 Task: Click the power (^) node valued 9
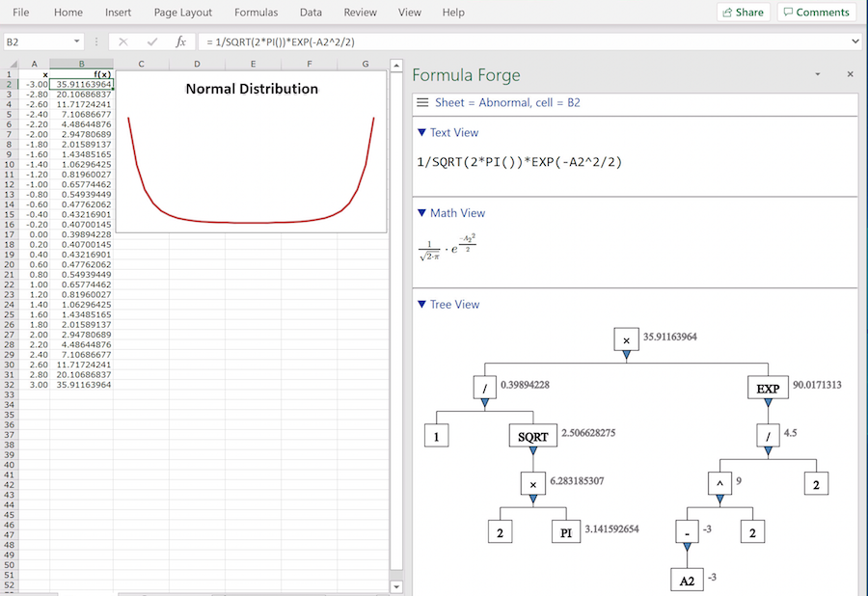click(719, 484)
